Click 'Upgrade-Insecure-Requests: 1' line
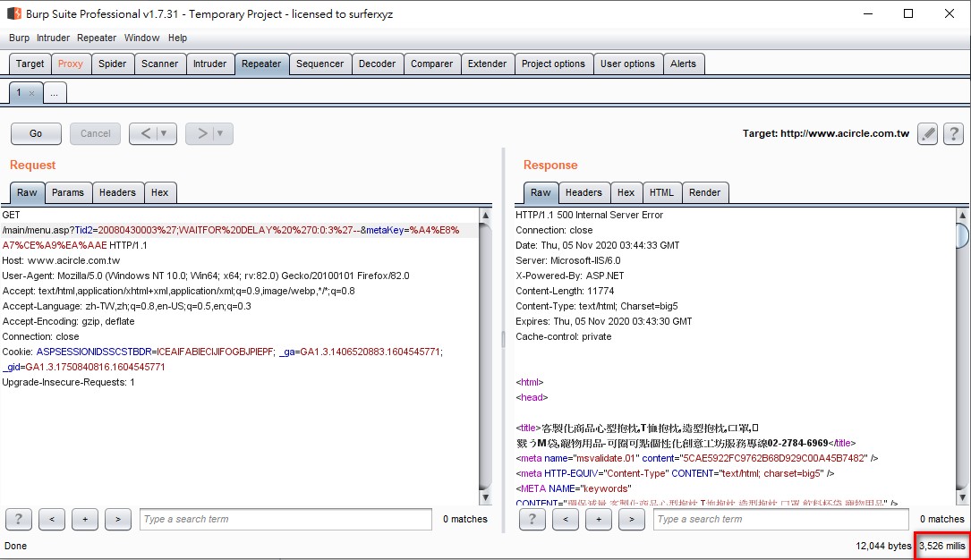 tap(68, 382)
